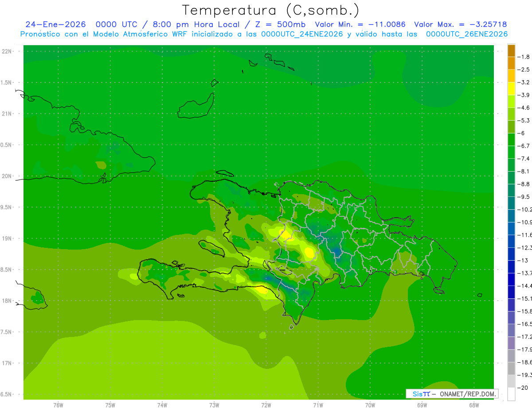The height and width of the screenshot is (411, 532).
Task: Click the '-1.8' colorbar label
Action: tap(524, 57)
